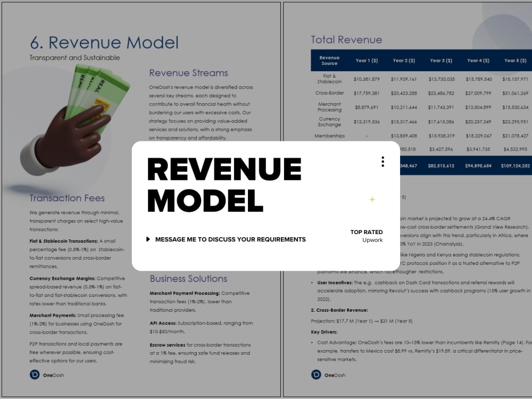This screenshot has width=532, height=399.
Task: Click 'Cost Advantage' bullet text
Action: (337, 343)
